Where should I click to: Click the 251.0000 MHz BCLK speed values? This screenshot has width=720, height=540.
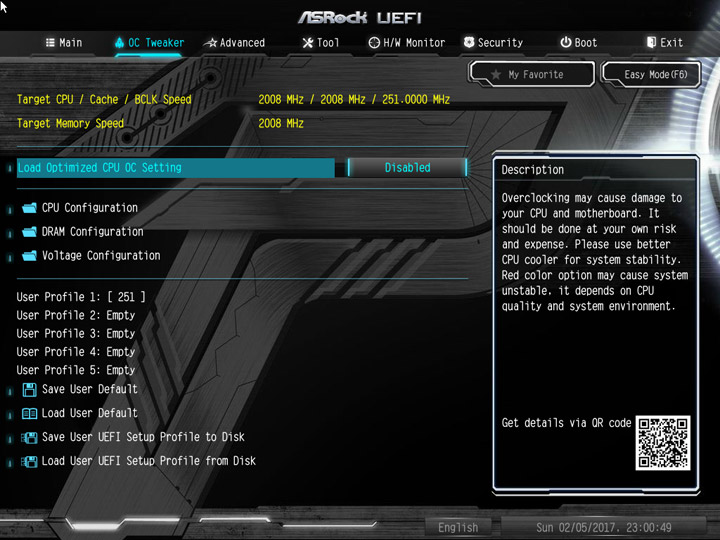tap(416, 100)
